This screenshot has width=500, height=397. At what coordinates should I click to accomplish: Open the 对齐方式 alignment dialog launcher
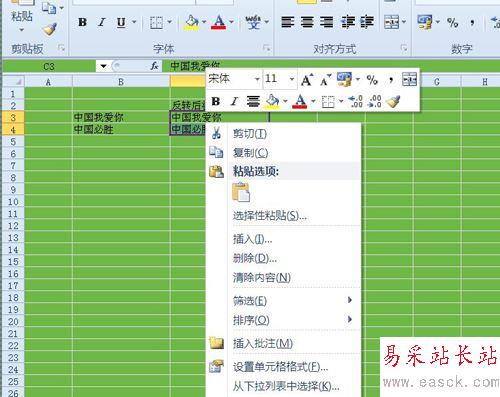pyautogui.click(x=404, y=48)
